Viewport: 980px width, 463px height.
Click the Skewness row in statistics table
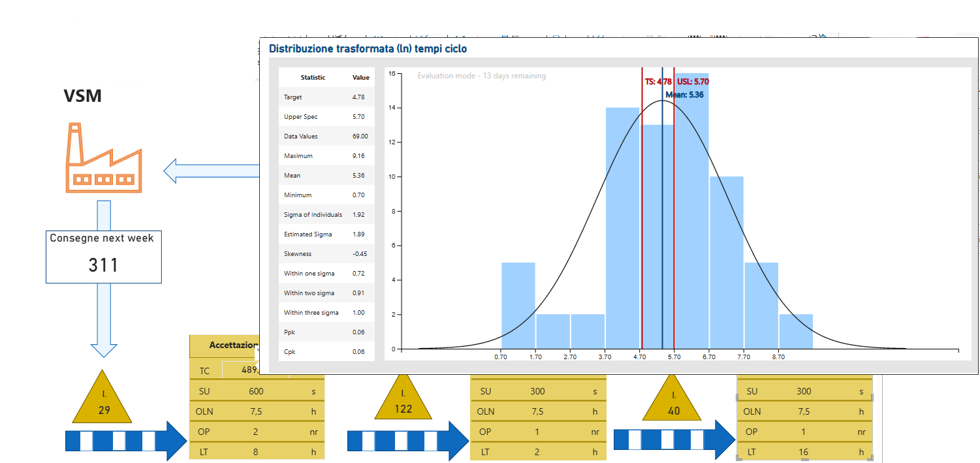(326, 254)
